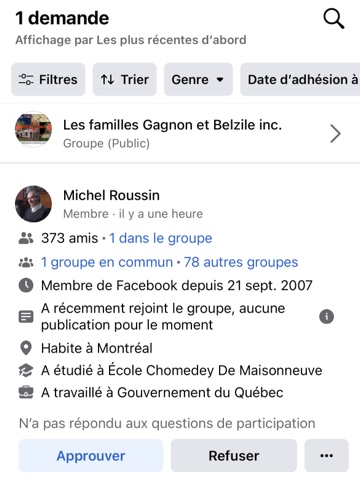Click the briefcase work icon

26,392
